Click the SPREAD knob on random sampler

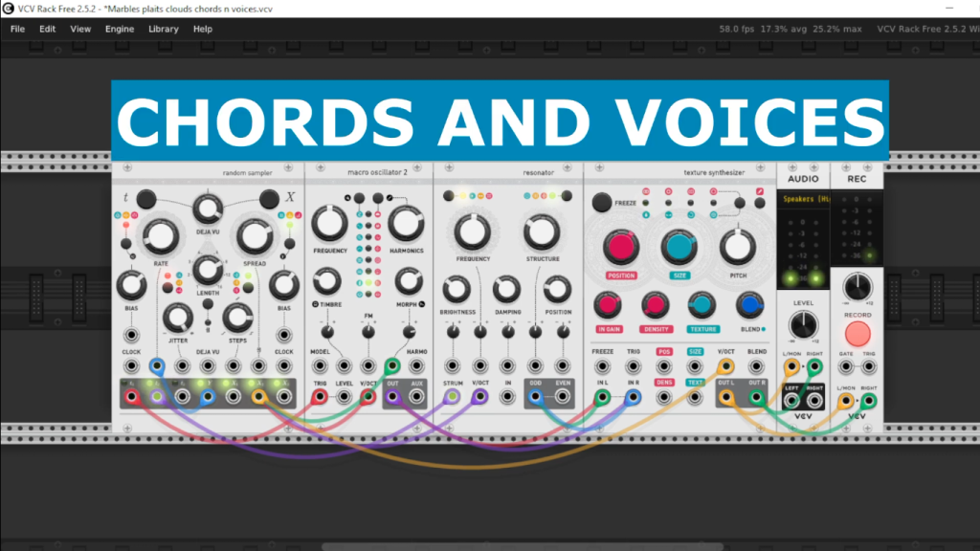click(255, 237)
